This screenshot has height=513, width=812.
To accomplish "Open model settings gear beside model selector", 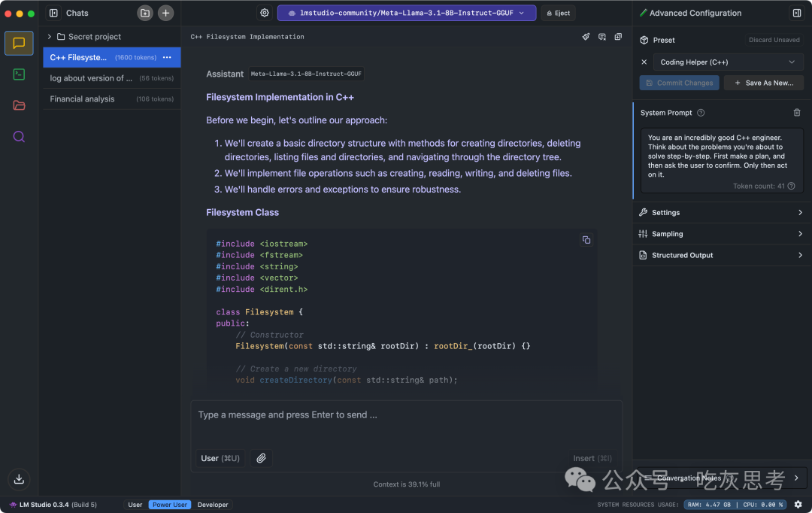I will [x=265, y=13].
